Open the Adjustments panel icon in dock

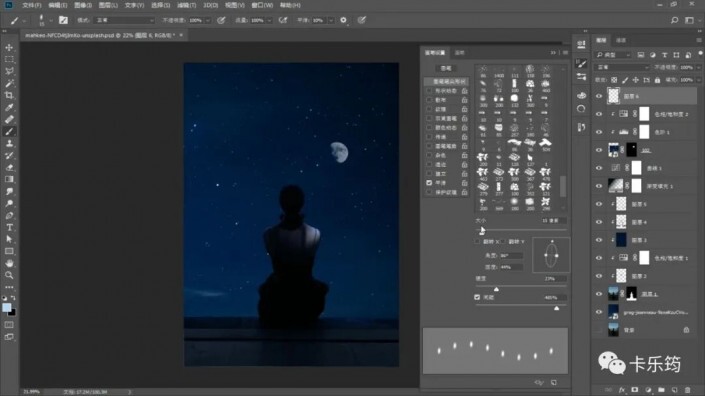[581, 109]
